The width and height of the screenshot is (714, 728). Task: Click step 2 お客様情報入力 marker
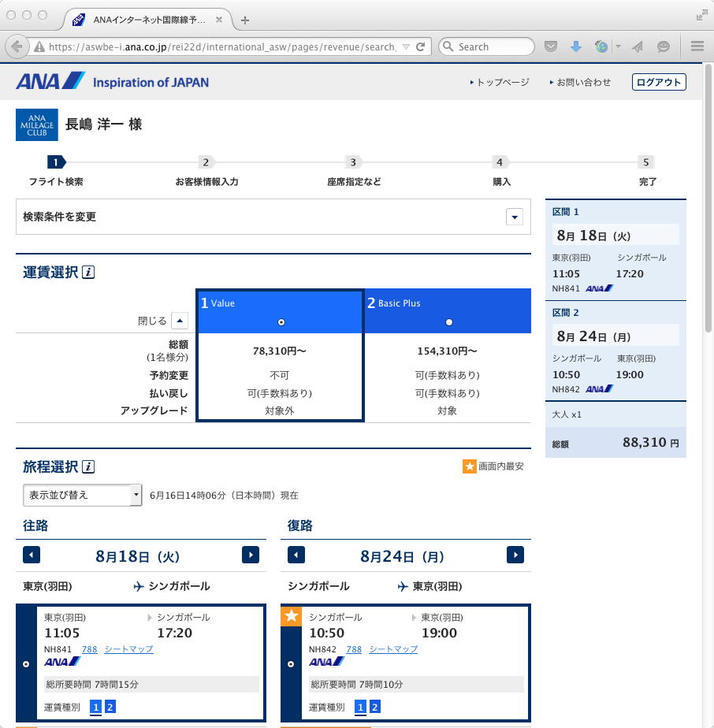point(206,162)
